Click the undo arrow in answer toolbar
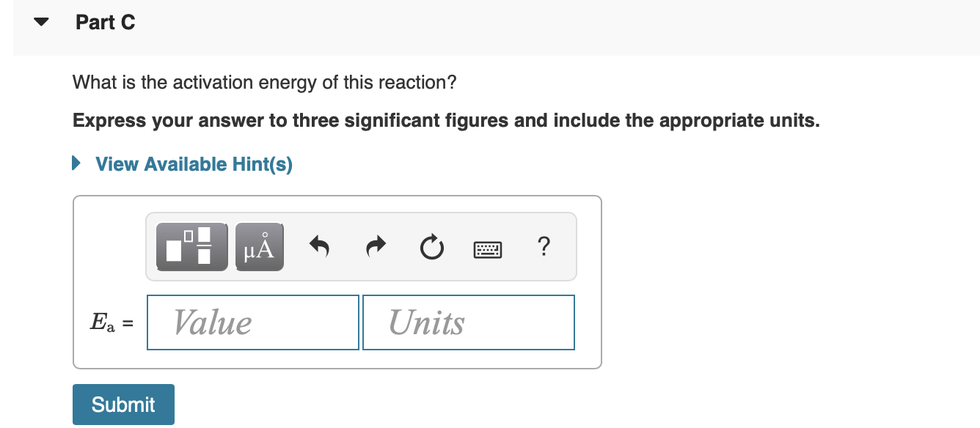980x428 pixels. pyautogui.click(x=318, y=247)
